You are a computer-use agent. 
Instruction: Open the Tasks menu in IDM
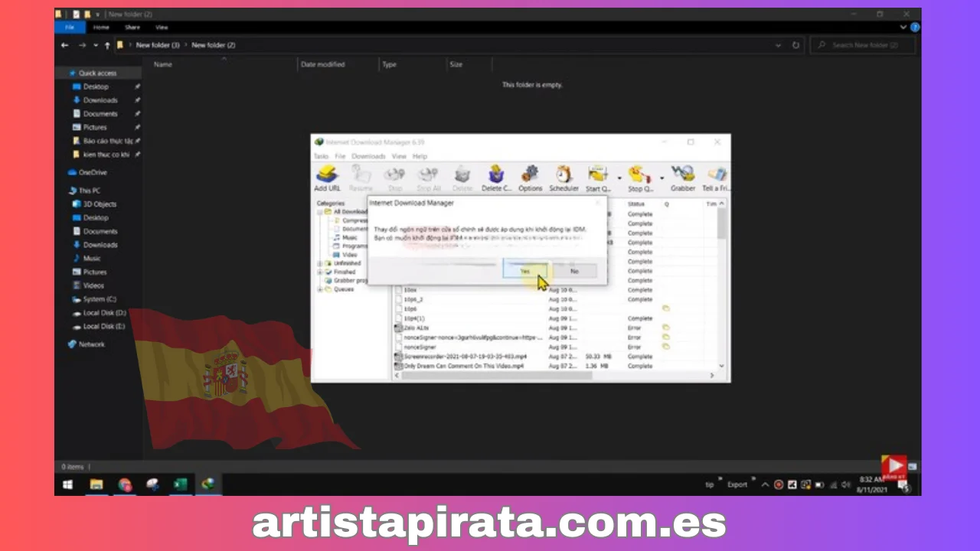point(321,156)
